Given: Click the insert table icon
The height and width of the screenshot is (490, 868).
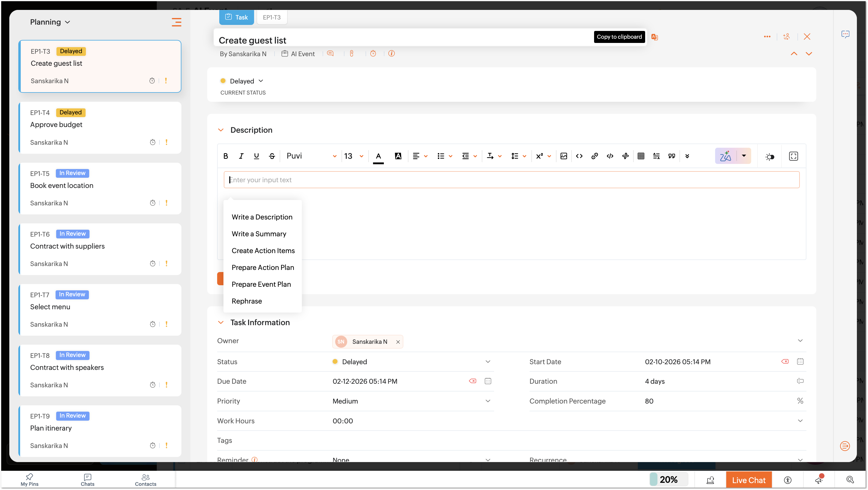Looking at the screenshot, I should 641,156.
